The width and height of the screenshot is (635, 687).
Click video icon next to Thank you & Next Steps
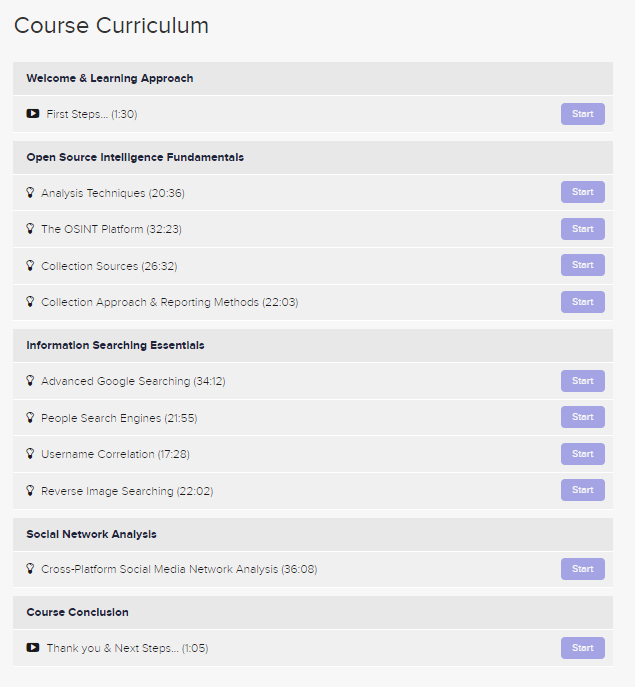point(33,648)
